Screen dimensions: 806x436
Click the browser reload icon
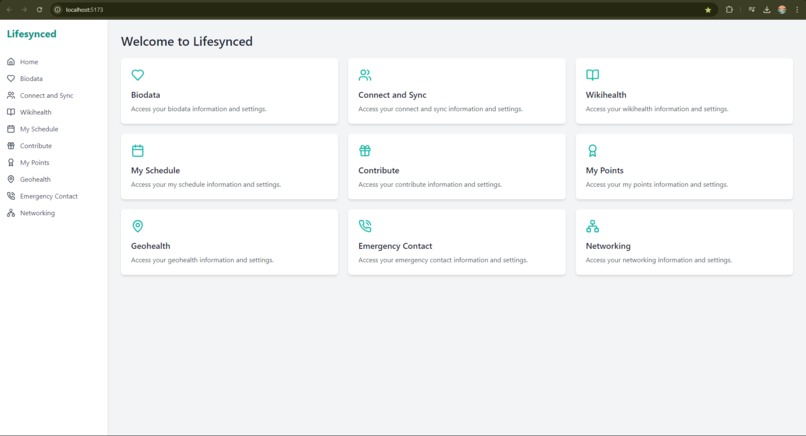pos(39,9)
